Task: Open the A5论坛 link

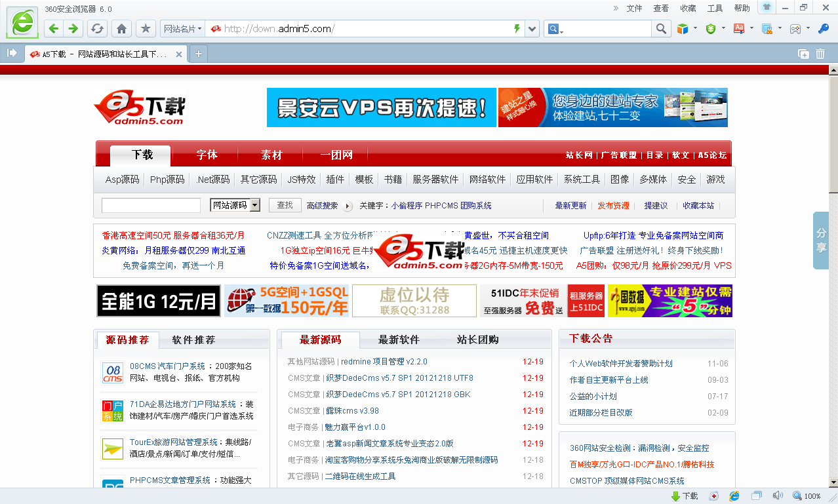Action: tap(712, 155)
